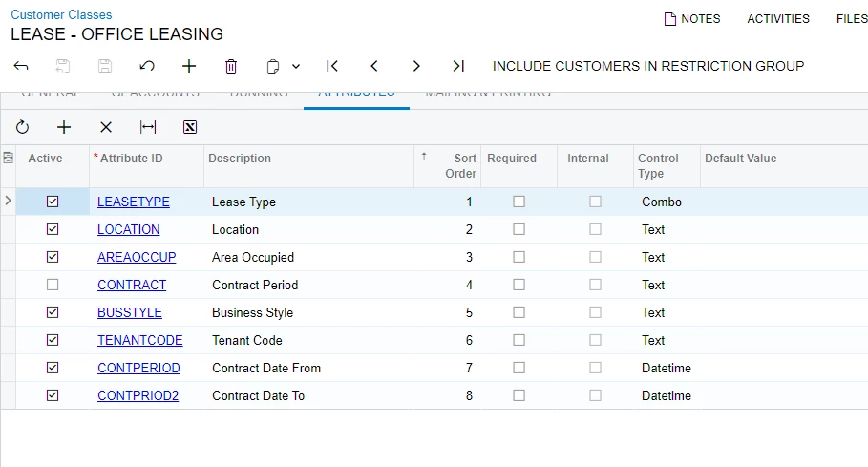Go to the first record
Image resolution: width=868 pixels, height=467 pixels.
[x=332, y=66]
